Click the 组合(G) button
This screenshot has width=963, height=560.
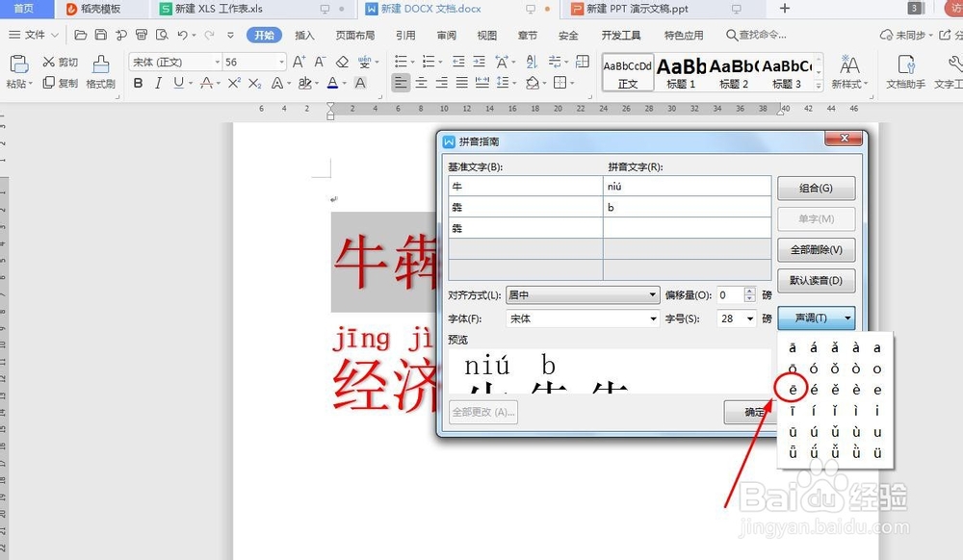(816, 188)
